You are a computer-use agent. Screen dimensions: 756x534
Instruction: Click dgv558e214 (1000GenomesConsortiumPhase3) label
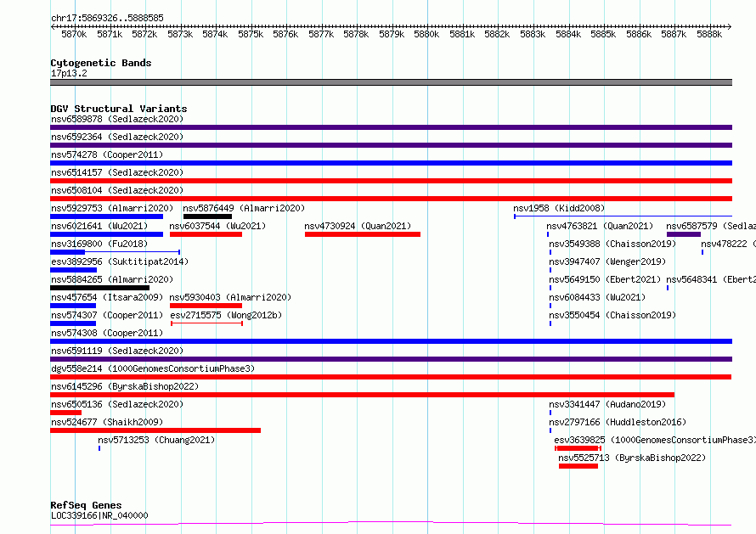point(153,368)
